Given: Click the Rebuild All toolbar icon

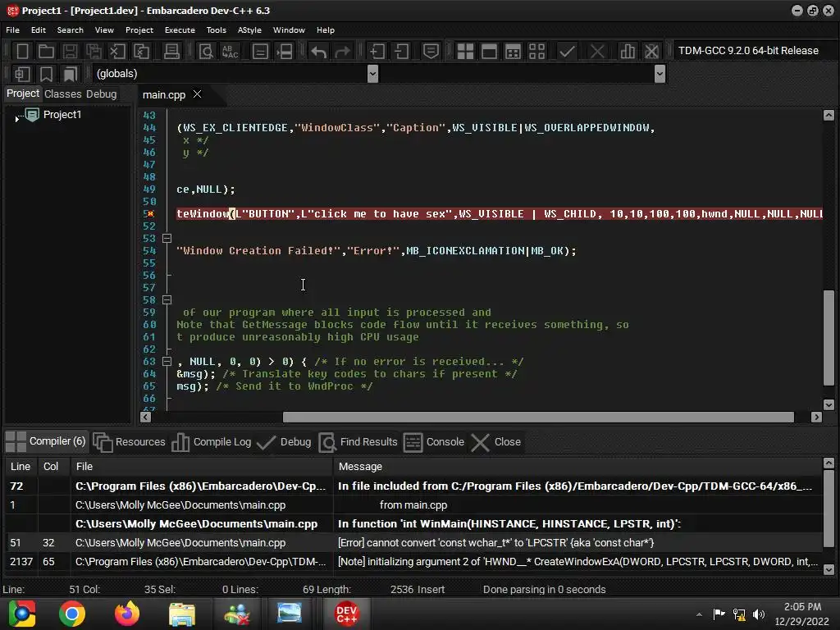Looking at the screenshot, I should pyautogui.click(x=536, y=52).
